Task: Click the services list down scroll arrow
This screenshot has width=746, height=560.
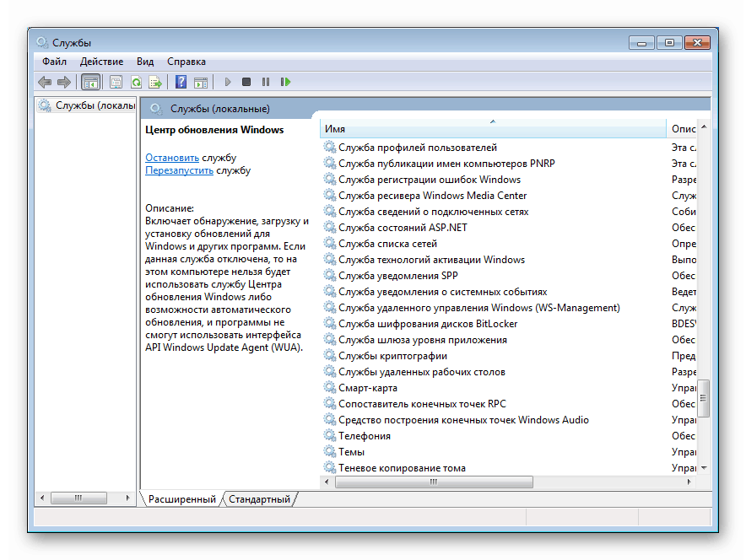Action: coord(704,468)
